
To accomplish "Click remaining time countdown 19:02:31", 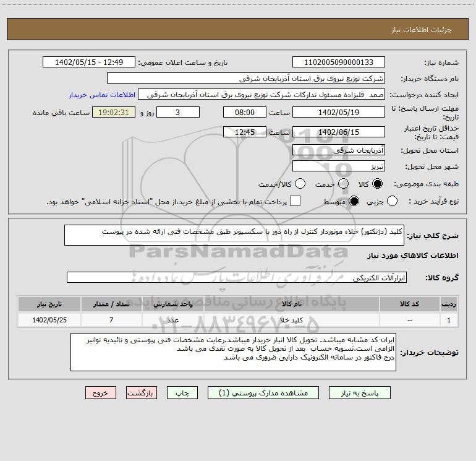I will click(x=114, y=112).
